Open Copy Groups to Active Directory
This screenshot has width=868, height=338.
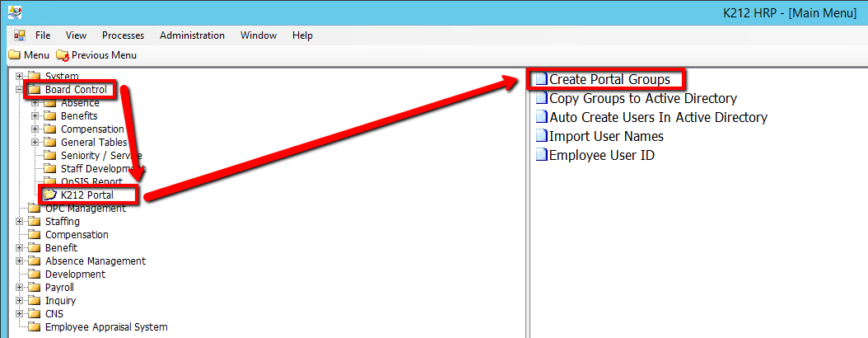pos(642,98)
